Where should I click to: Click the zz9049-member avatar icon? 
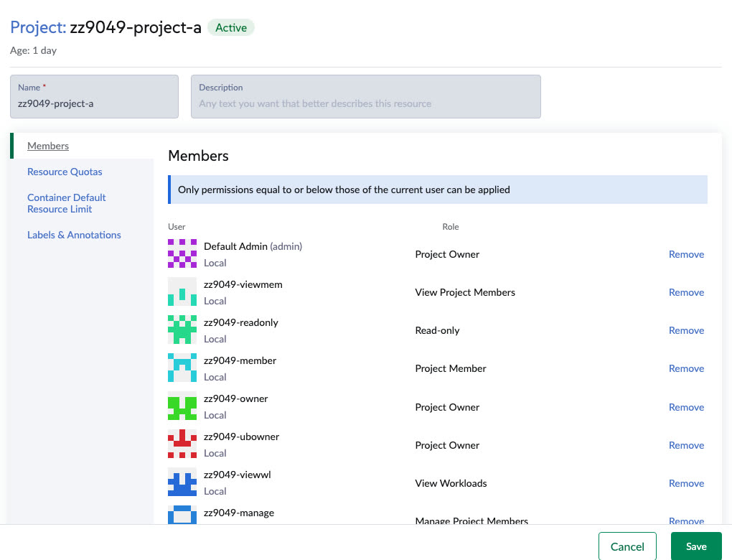[x=182, y=368]
